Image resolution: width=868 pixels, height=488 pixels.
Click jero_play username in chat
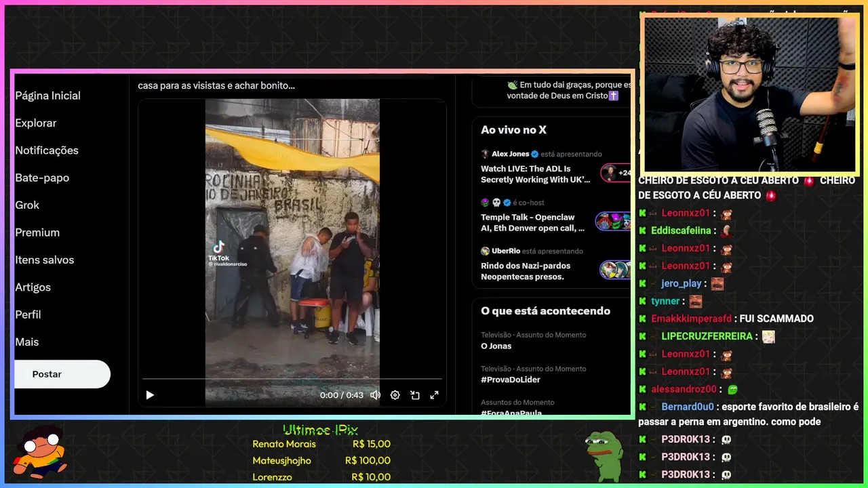click(x=682, y=283)
